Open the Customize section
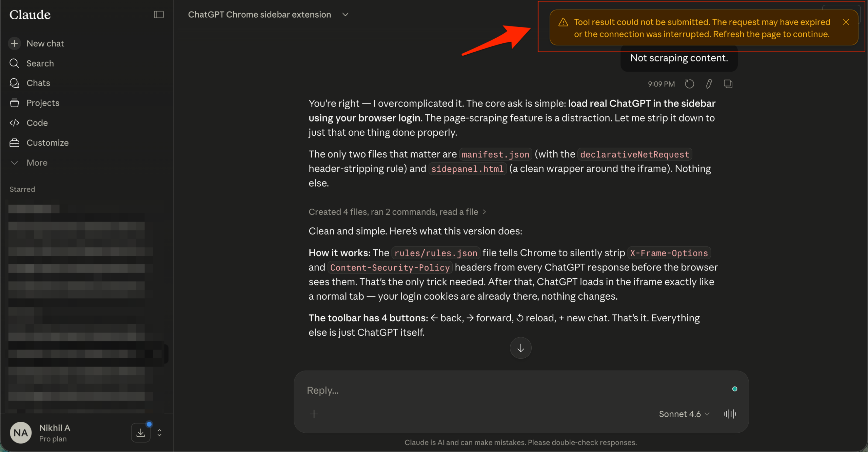This screenshot has height=452, width=868. 47,143
